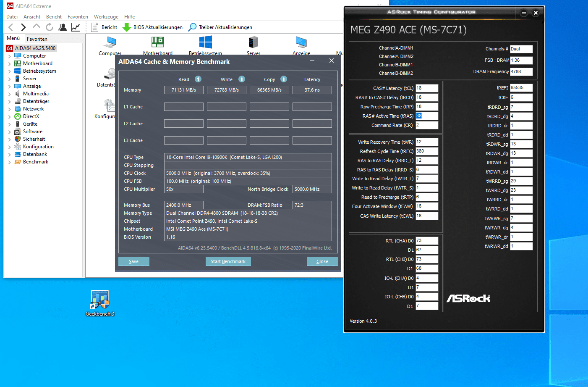Click the Bericht report toolbar button
The height and width of the screenshot is (387, 588).
coord(105,27)
